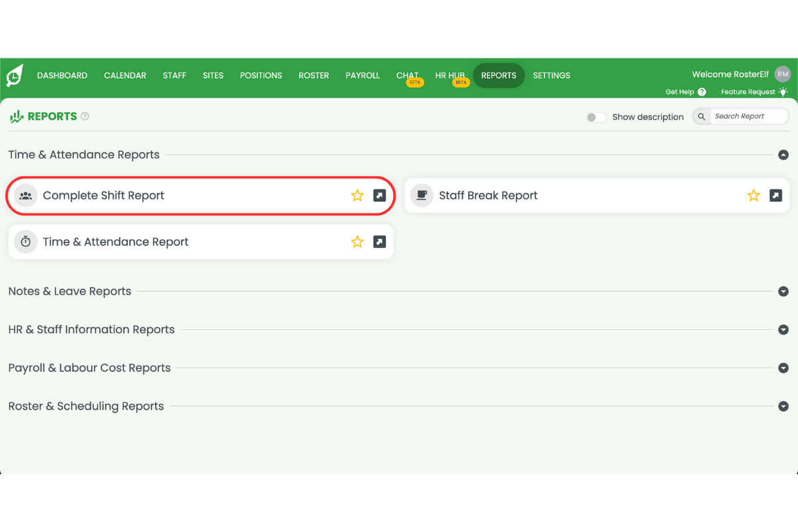Switch to the CALENDAR tab

[124, 75]
